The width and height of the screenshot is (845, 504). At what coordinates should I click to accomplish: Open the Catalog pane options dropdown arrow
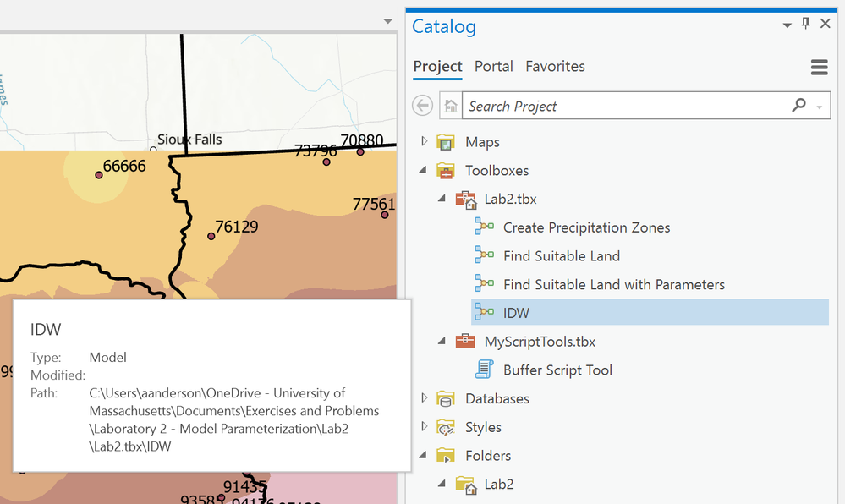click(x=786, y=25)
